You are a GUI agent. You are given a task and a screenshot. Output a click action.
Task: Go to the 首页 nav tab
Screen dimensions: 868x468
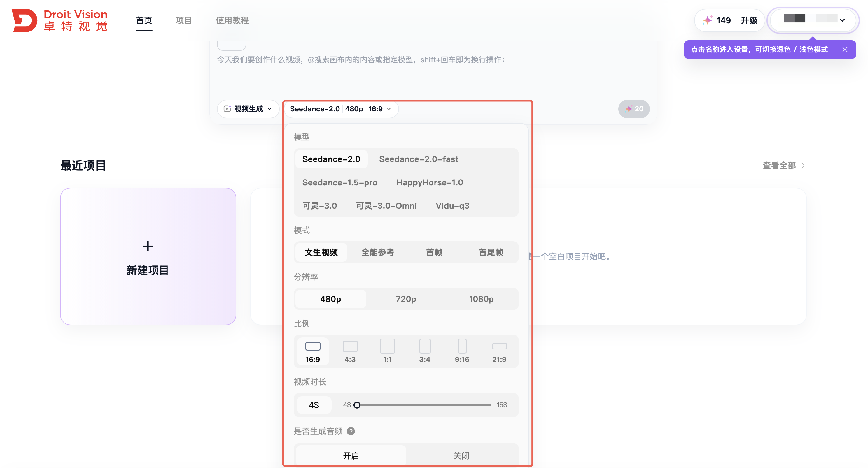pos(144,20)
